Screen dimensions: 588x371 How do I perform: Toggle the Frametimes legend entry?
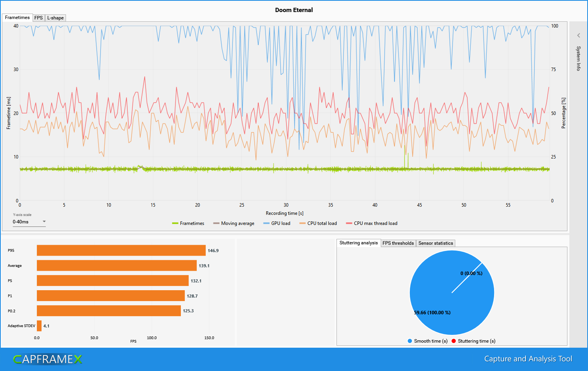tap(188, 223)
